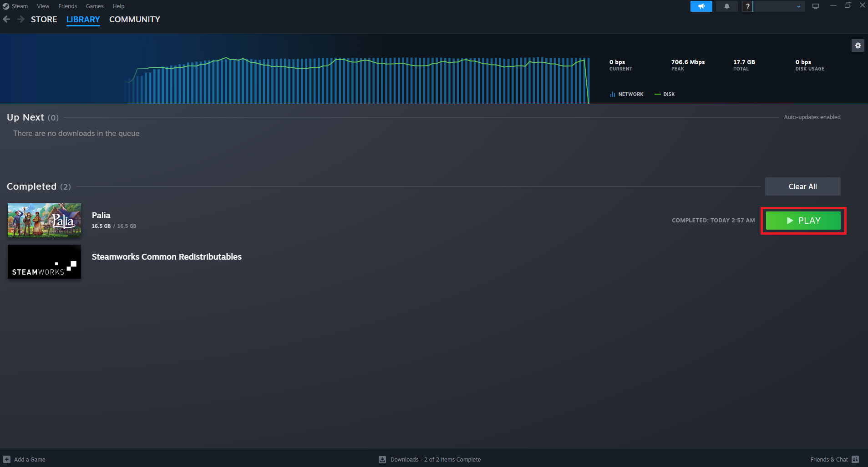Launch Palia with the PLAY button
The image size is (868, 467).
pos(803,221)
